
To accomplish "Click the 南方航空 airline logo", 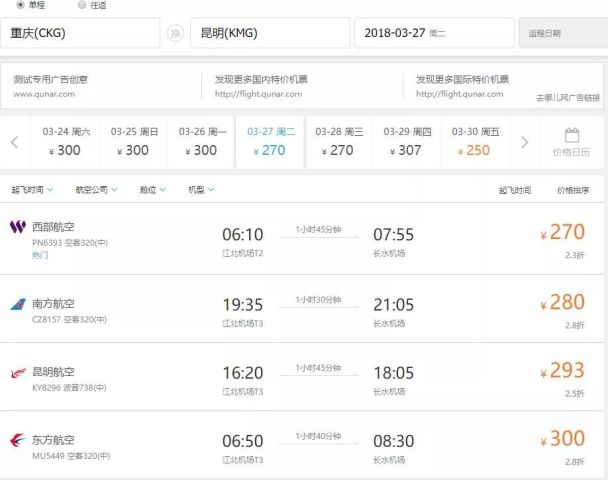I will tap(18, 304).
